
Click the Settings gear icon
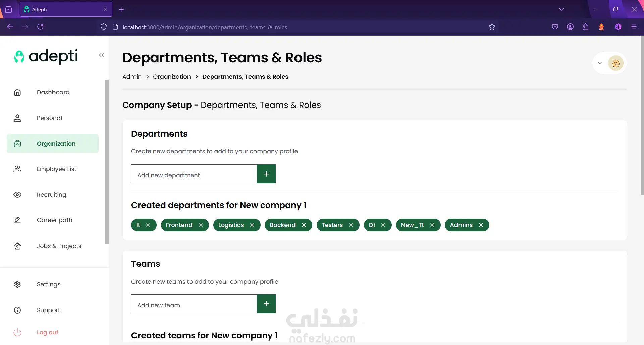[x=17, y=284]
